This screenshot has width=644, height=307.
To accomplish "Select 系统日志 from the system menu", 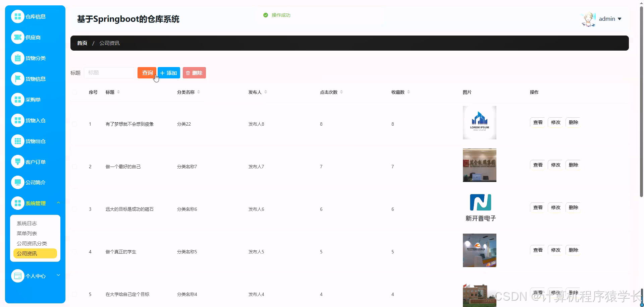I will coord(27,223).
